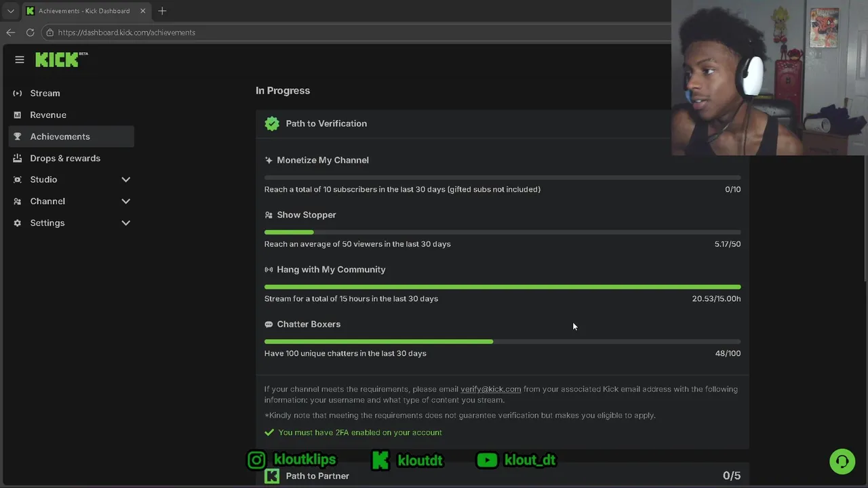Click the Hang with My Community progress bar
Screen dimensions: 868x488
tap(502, 287)
